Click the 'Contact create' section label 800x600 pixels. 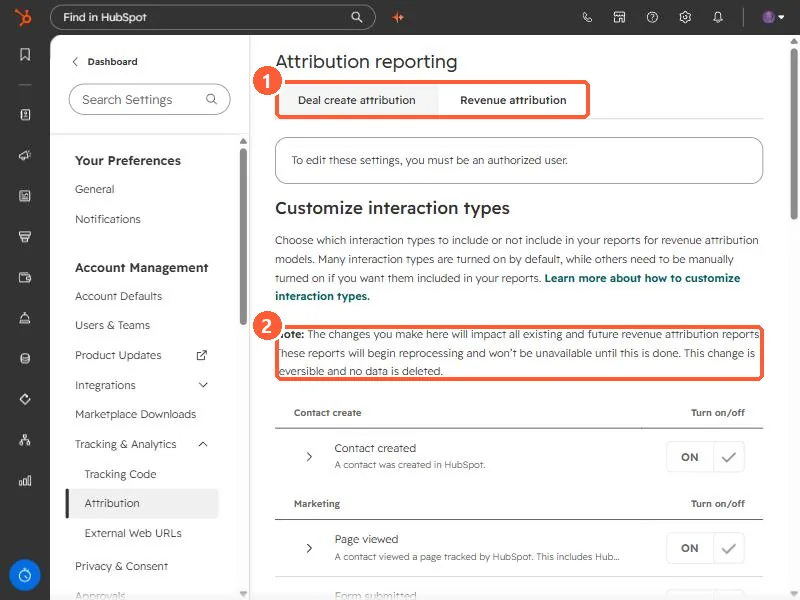(328, 413)
